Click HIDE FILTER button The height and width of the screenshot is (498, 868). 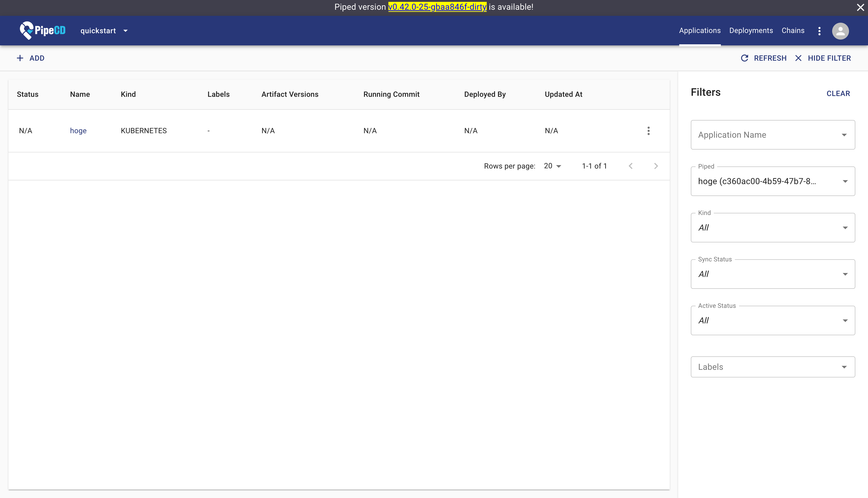click(823, 58)
